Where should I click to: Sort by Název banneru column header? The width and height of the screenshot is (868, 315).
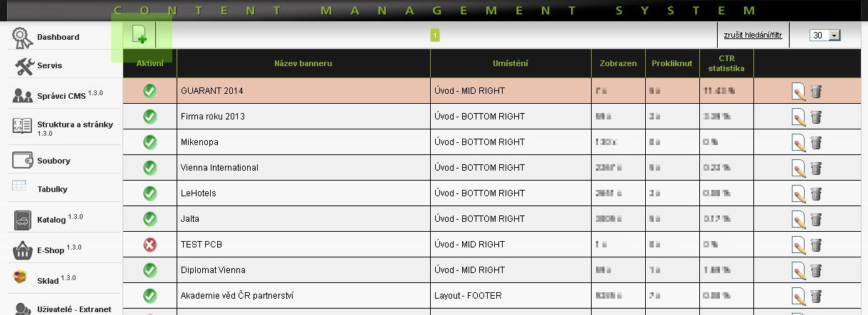pos(303,63)
